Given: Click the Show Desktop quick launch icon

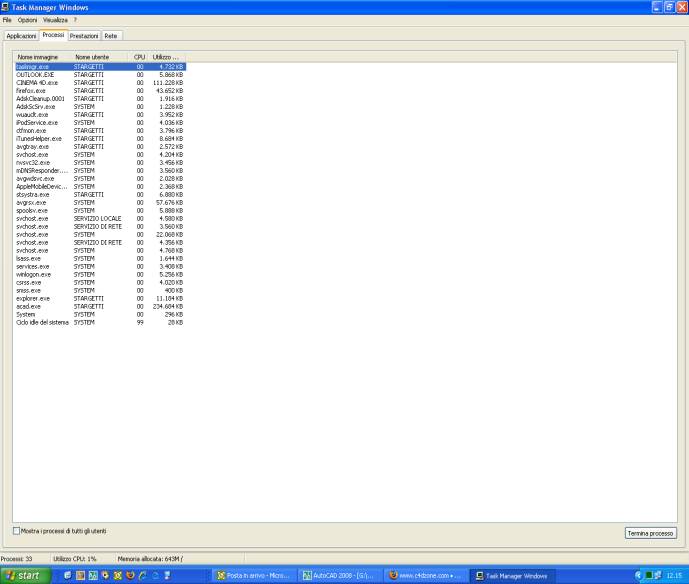Looking at the screenshot, I should (x=67, y=575).
